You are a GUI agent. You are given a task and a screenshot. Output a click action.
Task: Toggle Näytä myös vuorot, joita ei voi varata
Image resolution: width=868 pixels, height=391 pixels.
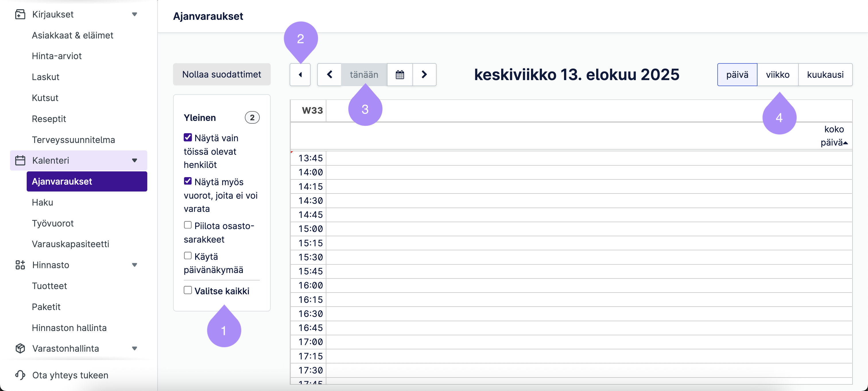(x=188, y=181)
